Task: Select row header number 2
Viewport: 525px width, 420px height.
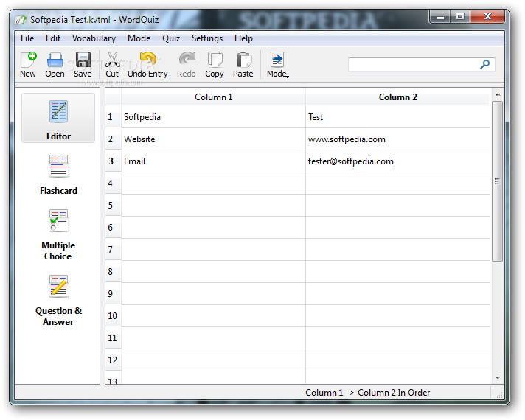Action: 113,139
